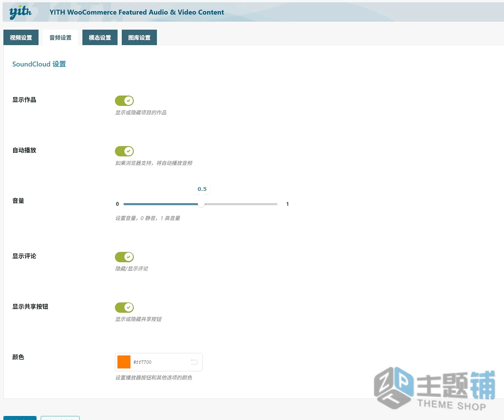Click the 音量 slider handle
The width and height of the screenshot is (504, 420).
[x=201, y=204]
